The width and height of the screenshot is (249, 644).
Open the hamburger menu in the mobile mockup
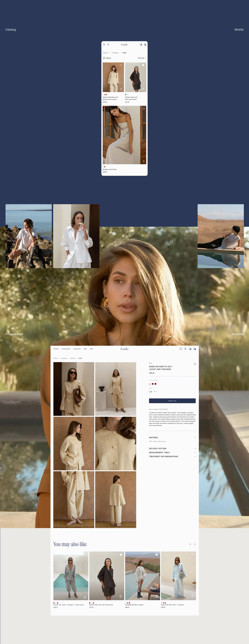104,44
